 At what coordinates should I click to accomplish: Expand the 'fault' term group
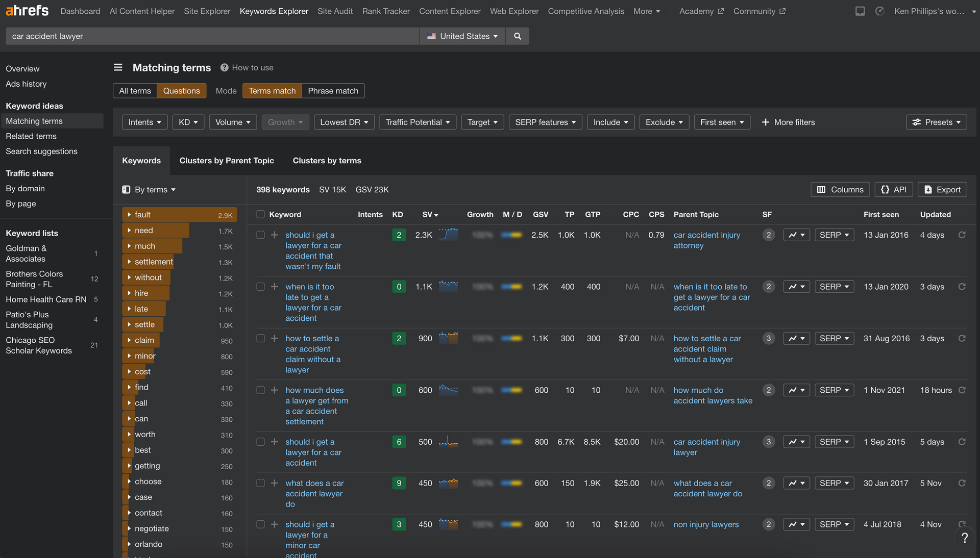click(129, 215)
